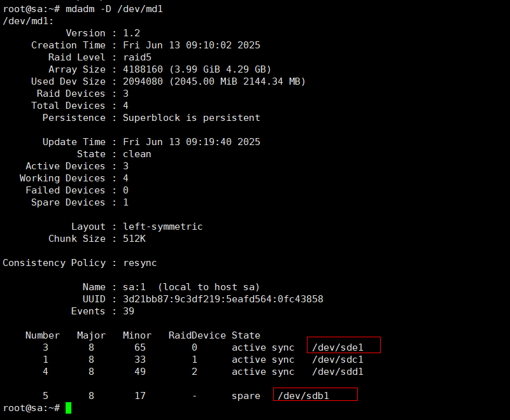The height and width of the screenshot is (420, 510).
Task: Click Used Dev Size value '2094080'
Action: click(143, 81)
